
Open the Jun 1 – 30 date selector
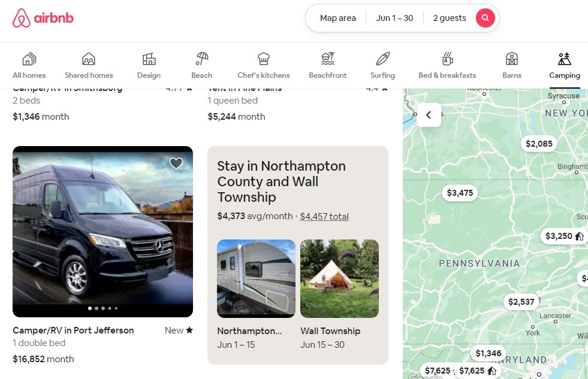[x=394, y=18]
